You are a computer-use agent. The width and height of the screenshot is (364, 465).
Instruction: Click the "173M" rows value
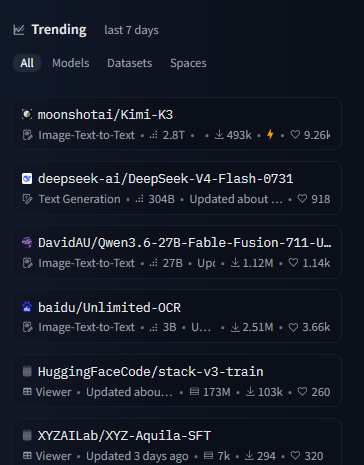(217, 392)
